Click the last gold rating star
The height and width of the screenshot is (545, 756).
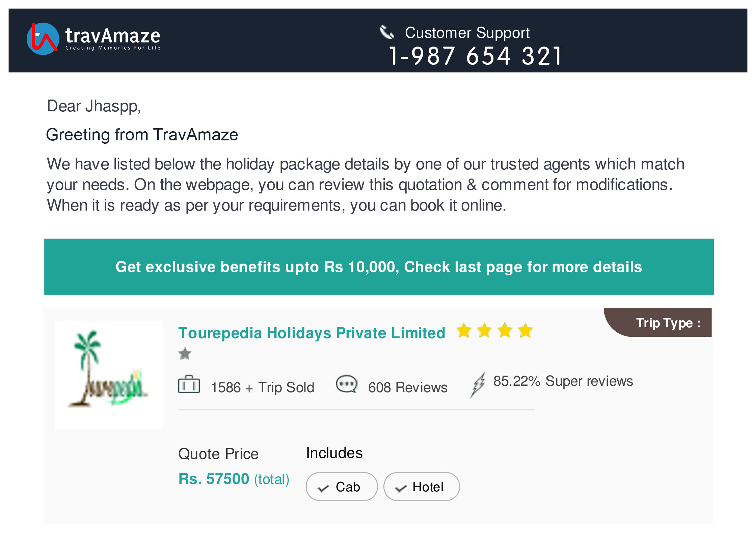525,330
